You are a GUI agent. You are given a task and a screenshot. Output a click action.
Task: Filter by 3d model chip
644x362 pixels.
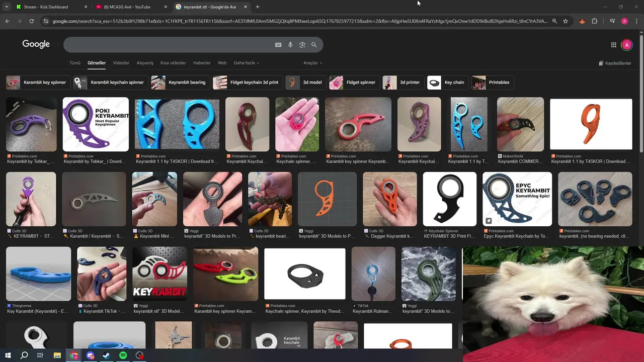306,82
